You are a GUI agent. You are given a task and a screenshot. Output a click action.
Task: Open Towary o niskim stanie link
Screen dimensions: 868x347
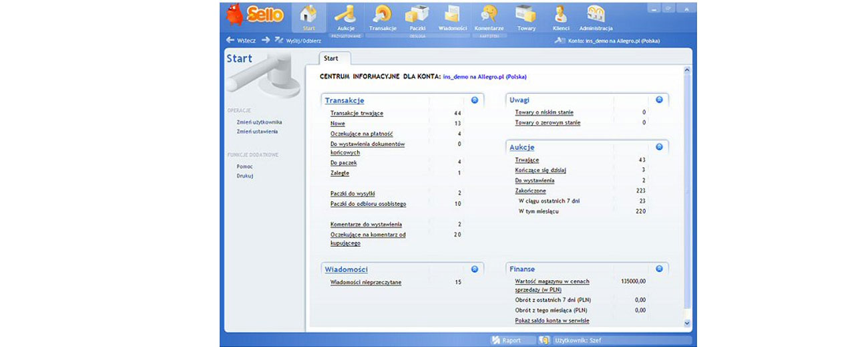tap(544, 112)
